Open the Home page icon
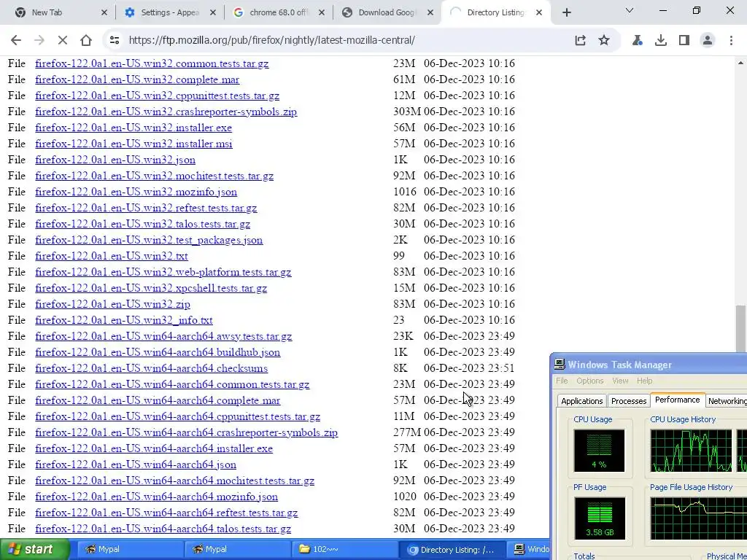Viewport: 747px width, 560px height. point(86,41)
